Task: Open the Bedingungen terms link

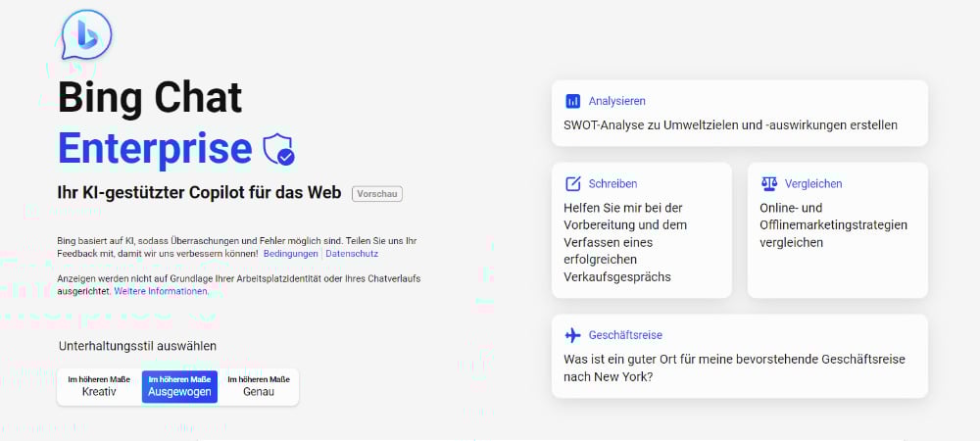Action: tap(291, 254)
